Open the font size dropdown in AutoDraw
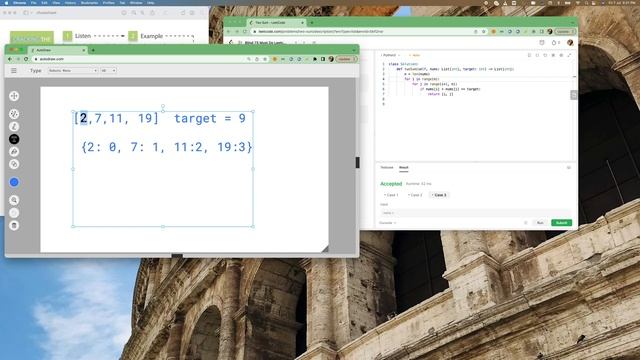This screenshot has height=360, width=640. [108, 71]
